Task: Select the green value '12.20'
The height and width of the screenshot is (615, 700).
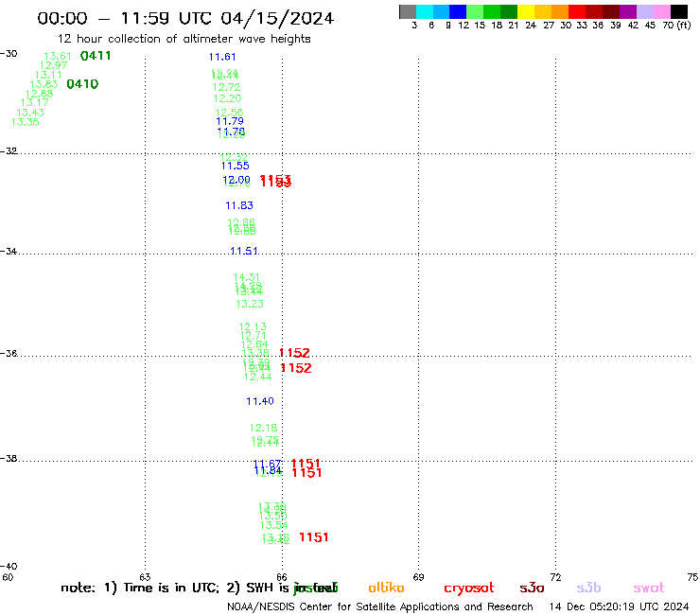Action: pos(227,98)
